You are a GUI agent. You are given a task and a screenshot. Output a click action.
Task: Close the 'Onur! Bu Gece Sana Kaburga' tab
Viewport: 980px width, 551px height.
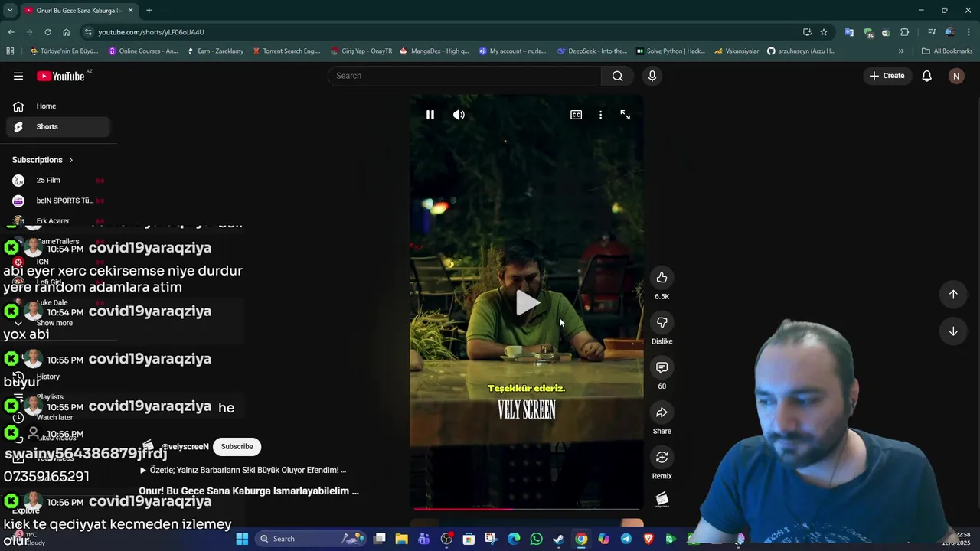tap(130, 11)
